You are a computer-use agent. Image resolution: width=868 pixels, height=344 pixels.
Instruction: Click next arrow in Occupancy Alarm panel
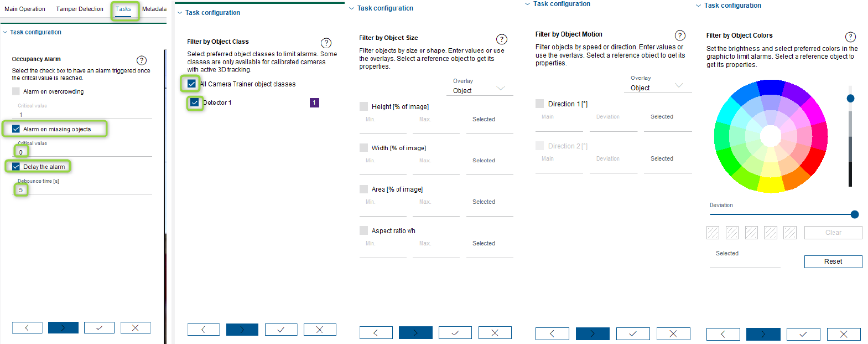(63, 328)
